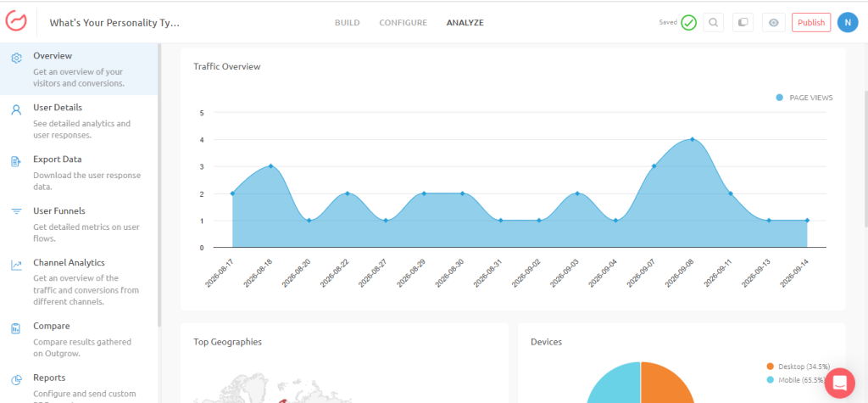Screen dimensions: 868x403
Task: Click the 2026-09-08 peak data point
Action: coord(692,139)
